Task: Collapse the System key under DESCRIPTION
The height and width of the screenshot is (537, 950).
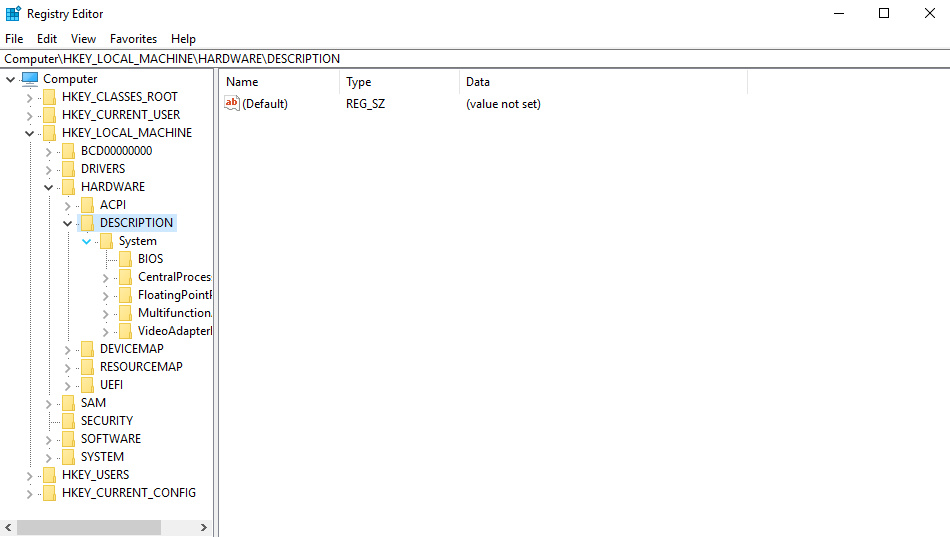Action: pyautogui.click(x=86, y=242)
